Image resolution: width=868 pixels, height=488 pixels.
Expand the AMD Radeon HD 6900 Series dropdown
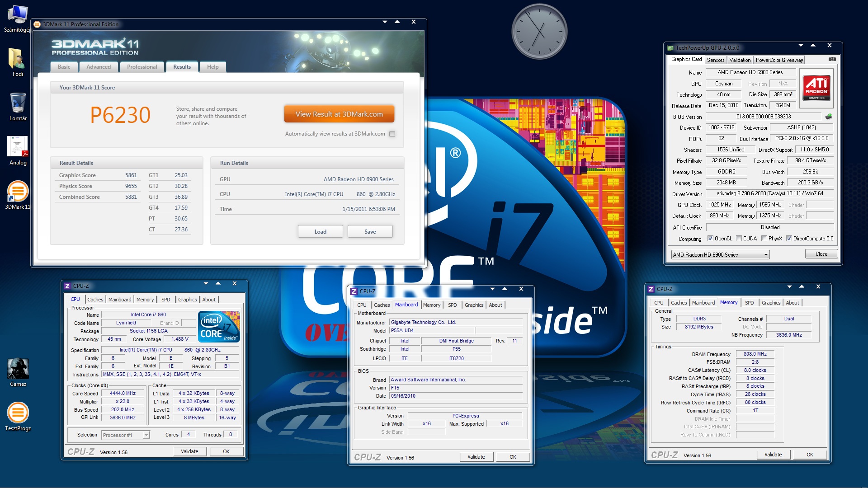coord(766,255)
